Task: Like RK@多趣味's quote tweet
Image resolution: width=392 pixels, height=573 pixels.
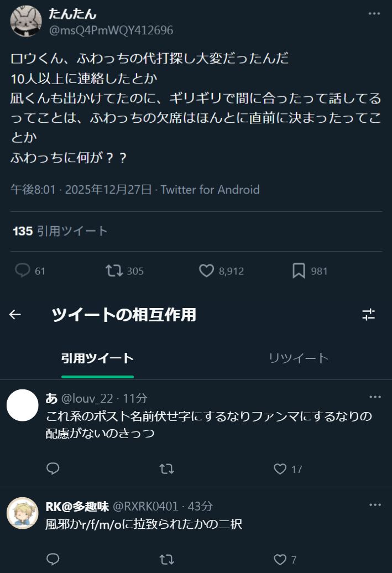Action: click(x=280, y=560)
